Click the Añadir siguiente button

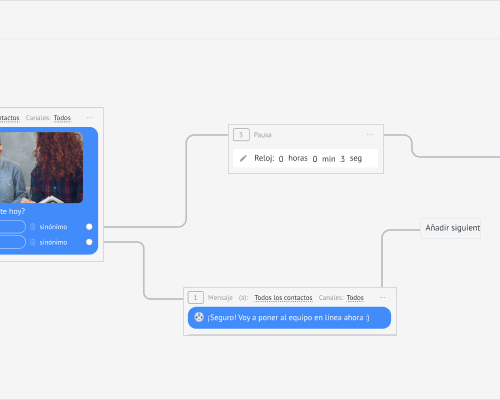click(450, 228)
